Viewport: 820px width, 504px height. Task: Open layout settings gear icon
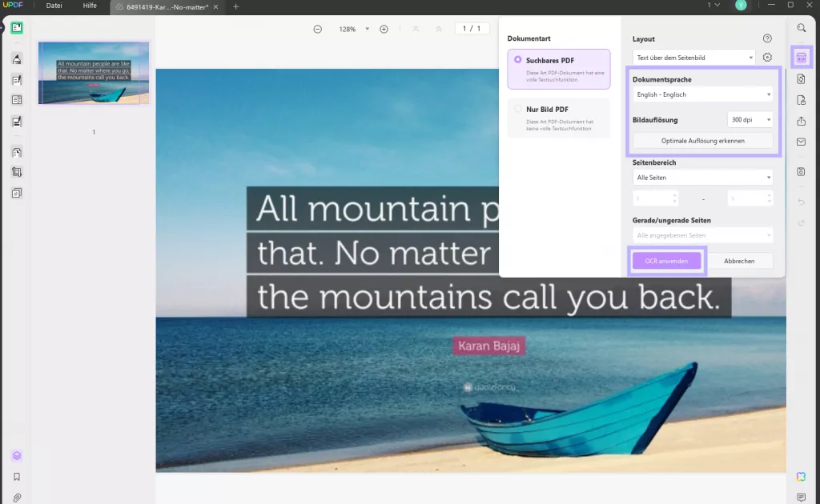767,58
